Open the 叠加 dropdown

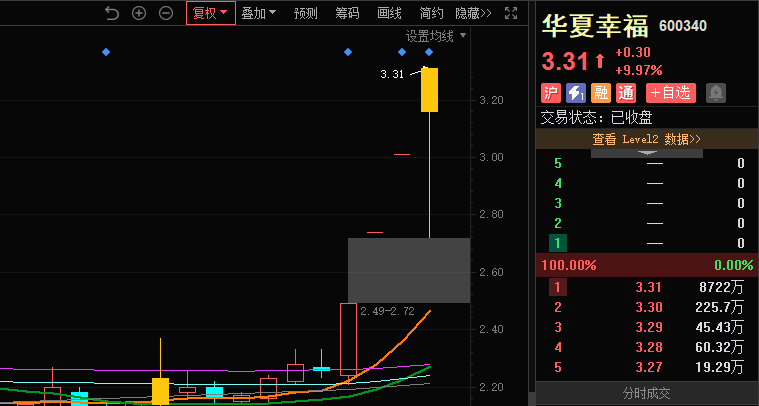(258, 13)
